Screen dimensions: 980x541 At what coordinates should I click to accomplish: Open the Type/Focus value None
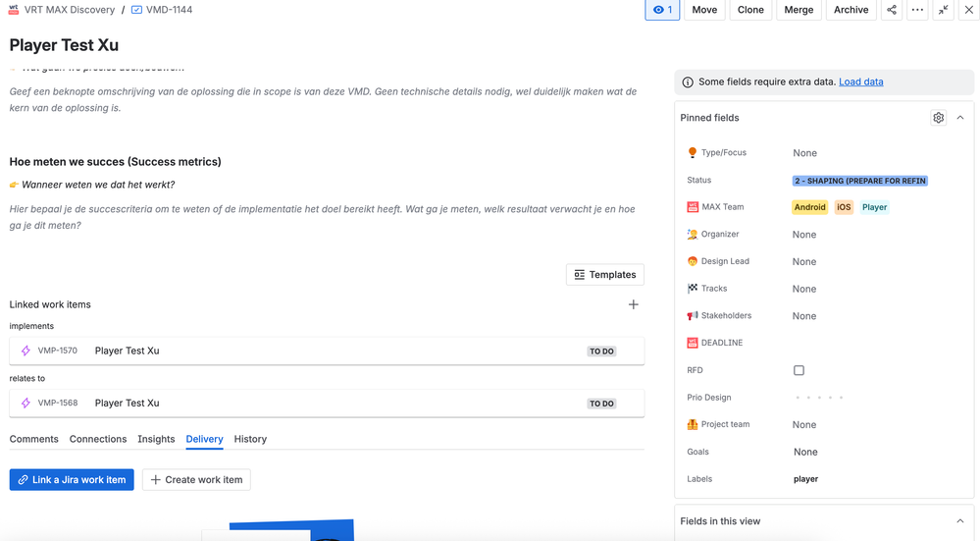click(x=804, y=153)
